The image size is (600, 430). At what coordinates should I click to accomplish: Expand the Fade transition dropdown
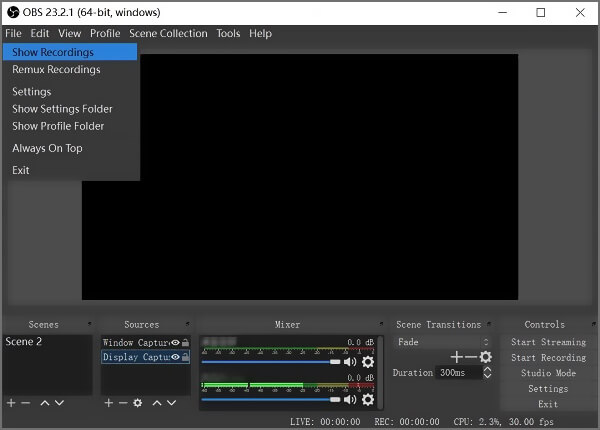pos(442,342)
